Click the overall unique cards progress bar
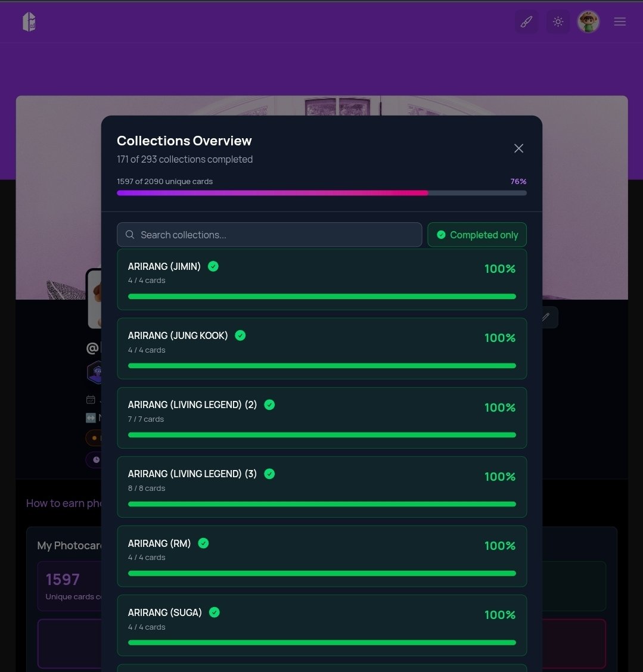This screenshot has width=643, height=672. pyautogui.click(x=322, y=193)
